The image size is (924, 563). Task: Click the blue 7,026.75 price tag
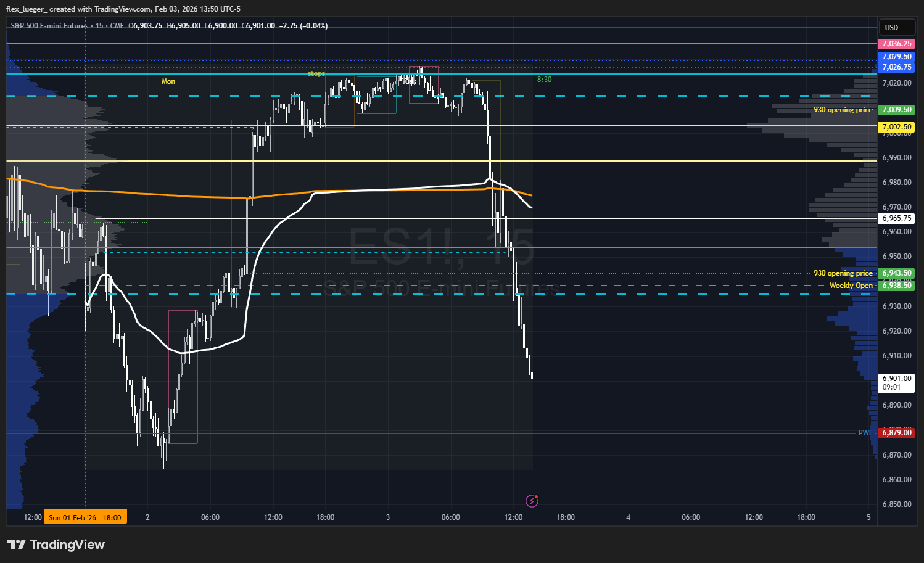pos(896,67)
